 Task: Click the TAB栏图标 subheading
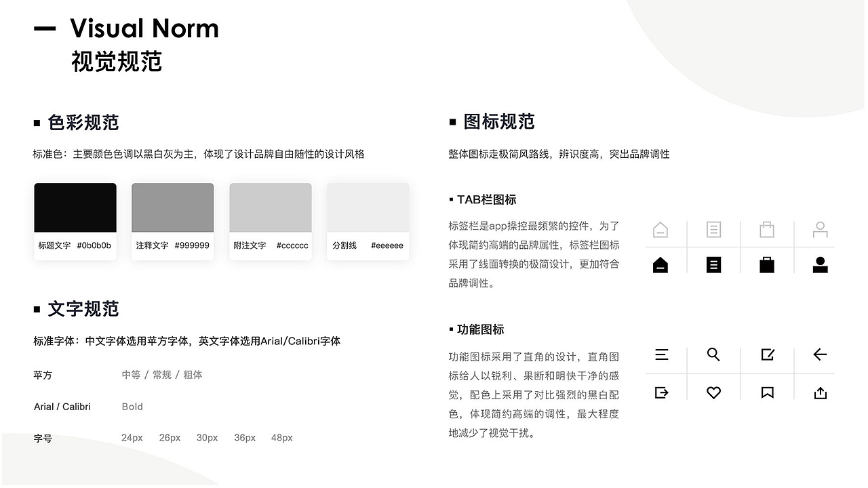(487, 200)
